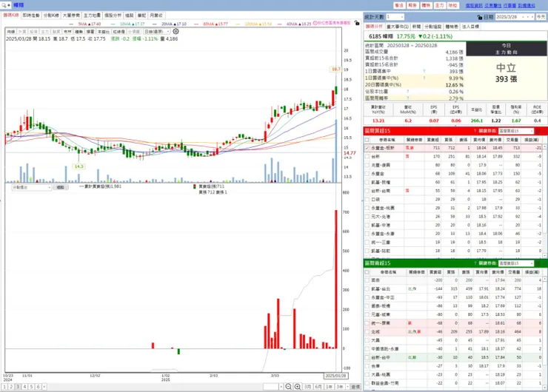Screen dimensions: 548x392
Task: Click the pink info icon above chart
Action: coord(315,23)
